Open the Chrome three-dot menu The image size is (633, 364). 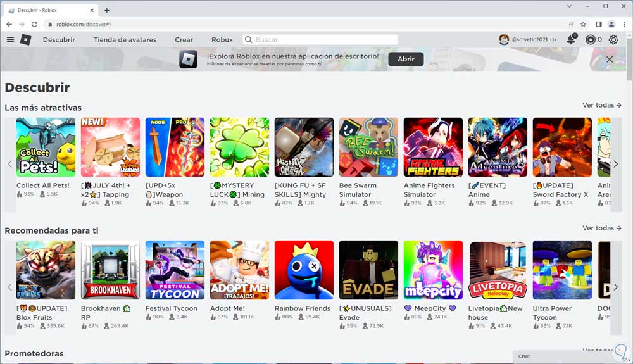pos(625,24)
